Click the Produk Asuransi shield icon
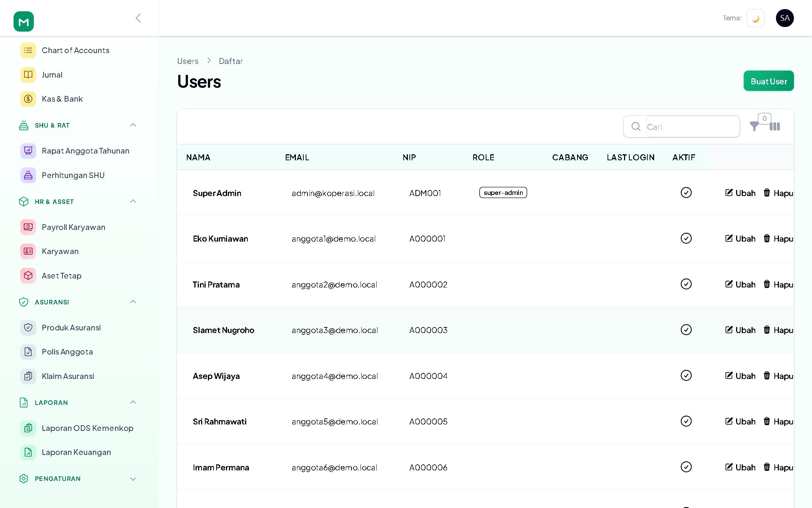Viewport: 812px width, 508px height. tap(28, 327)
